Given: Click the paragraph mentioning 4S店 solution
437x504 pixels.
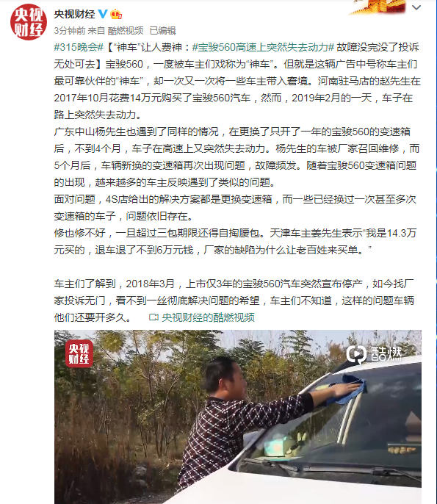Looking at the screenshot, I should tap(235, 208).
